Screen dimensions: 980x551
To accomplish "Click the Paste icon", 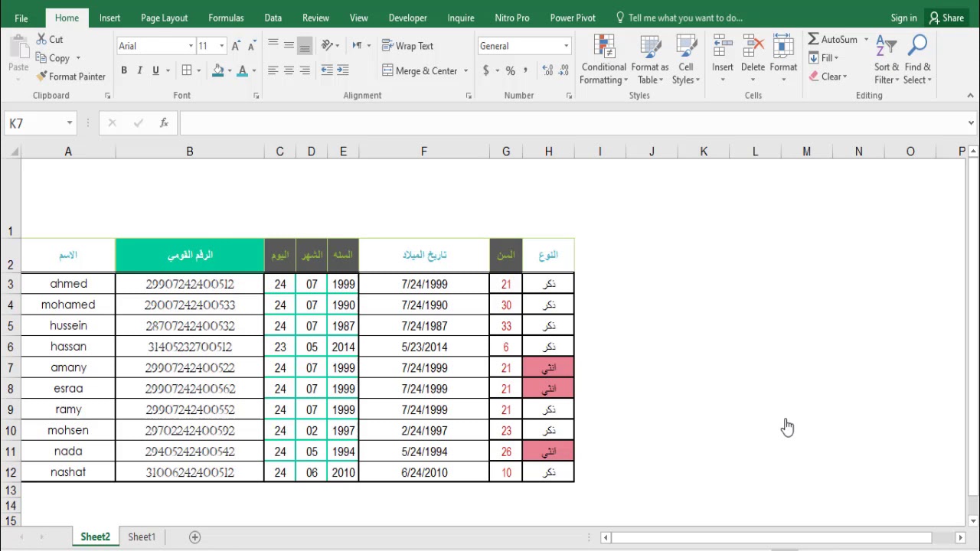I will [18, 47].
